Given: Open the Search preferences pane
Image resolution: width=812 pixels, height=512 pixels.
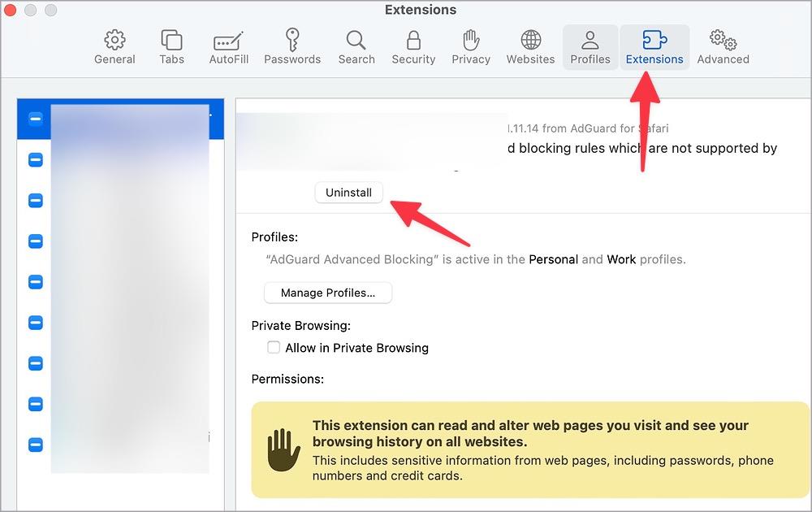Looking at the screenshot, I should [x=356, y=47].
